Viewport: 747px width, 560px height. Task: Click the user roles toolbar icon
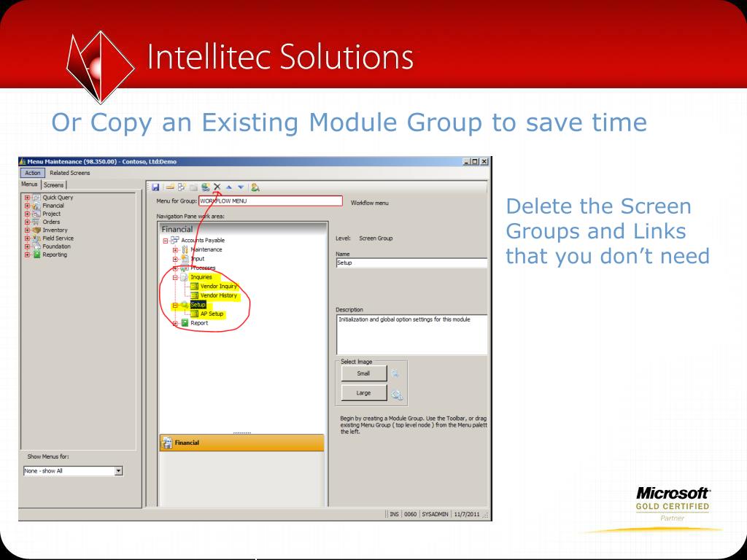click(255, 187)
